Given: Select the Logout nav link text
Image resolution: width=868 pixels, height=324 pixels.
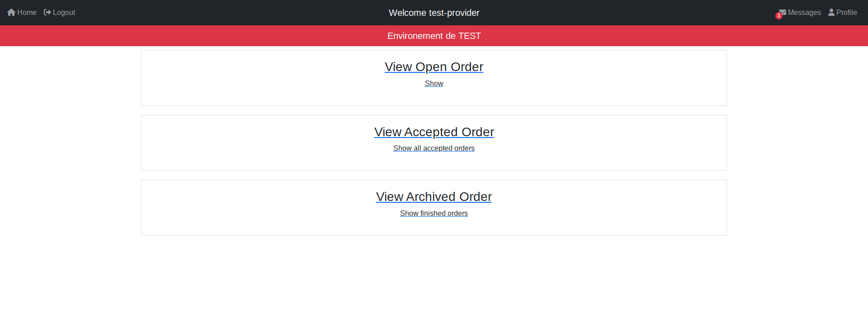Looking at the screenshot, I should click(x=64, y=13).
